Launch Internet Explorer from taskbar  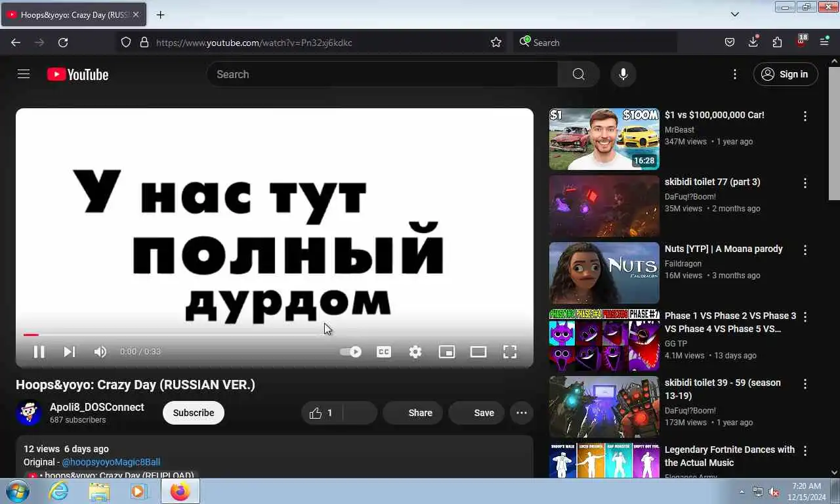[x=58, y=492]
